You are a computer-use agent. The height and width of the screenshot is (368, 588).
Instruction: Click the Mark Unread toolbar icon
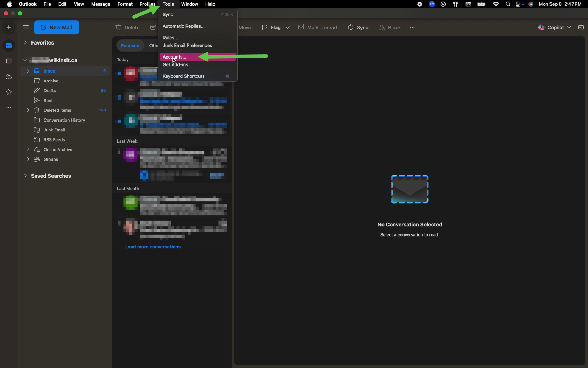pyautogui.click(x=301, y=27)
